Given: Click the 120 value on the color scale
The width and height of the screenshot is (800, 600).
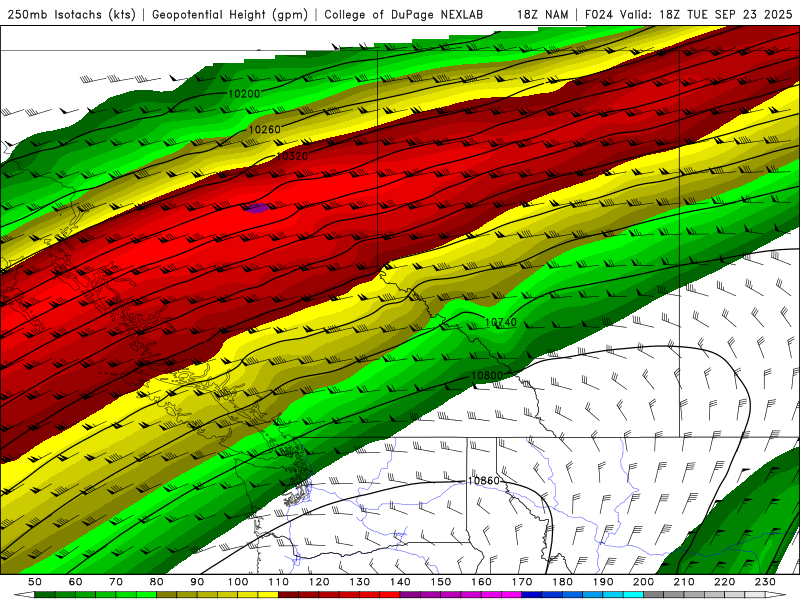Looking at the screenshot, I should pos(319,582).
